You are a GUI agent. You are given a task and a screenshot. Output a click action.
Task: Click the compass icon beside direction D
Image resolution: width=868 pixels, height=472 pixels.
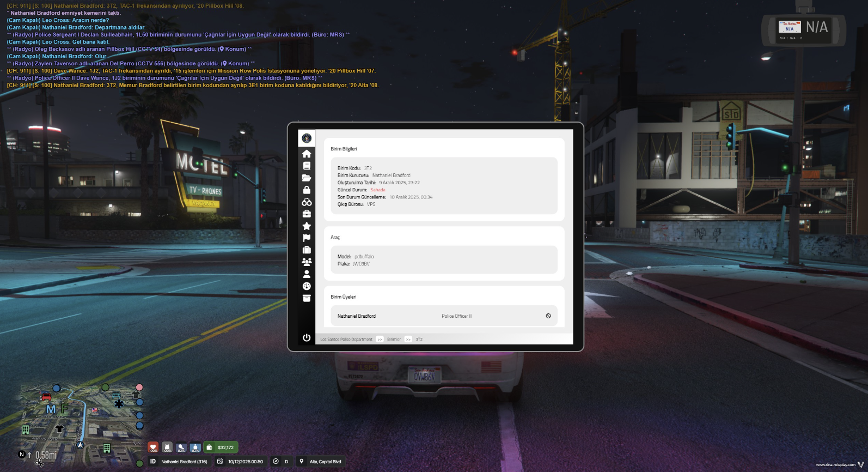point(276,462)
